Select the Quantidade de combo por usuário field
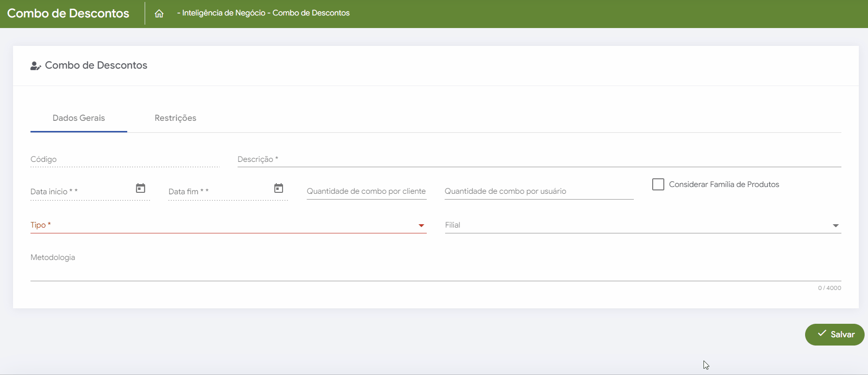The height and width of the screenshot is (375, 868). (539, 191)
